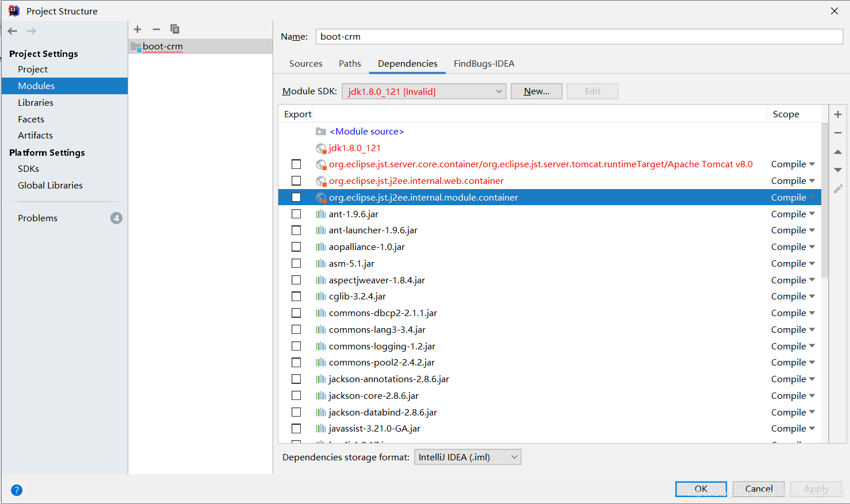Edit the dependency with the pencil icon

click(838, 188)
